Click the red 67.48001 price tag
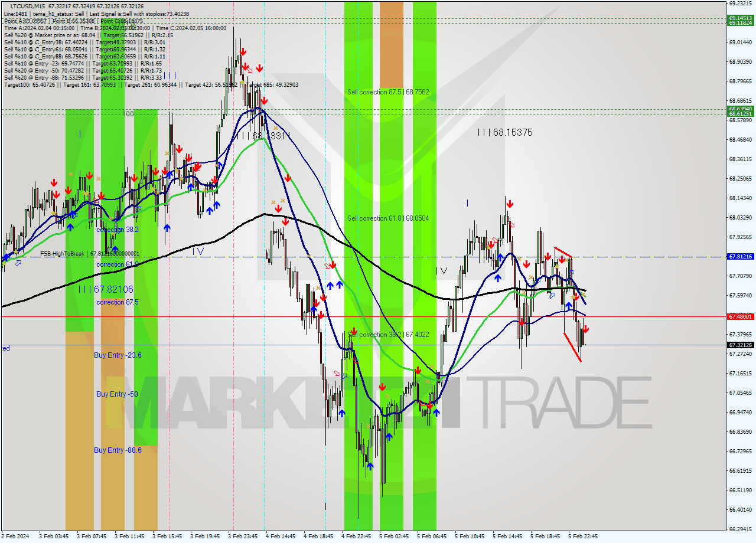Screen dimensions: 756x543 coord(741,317)
